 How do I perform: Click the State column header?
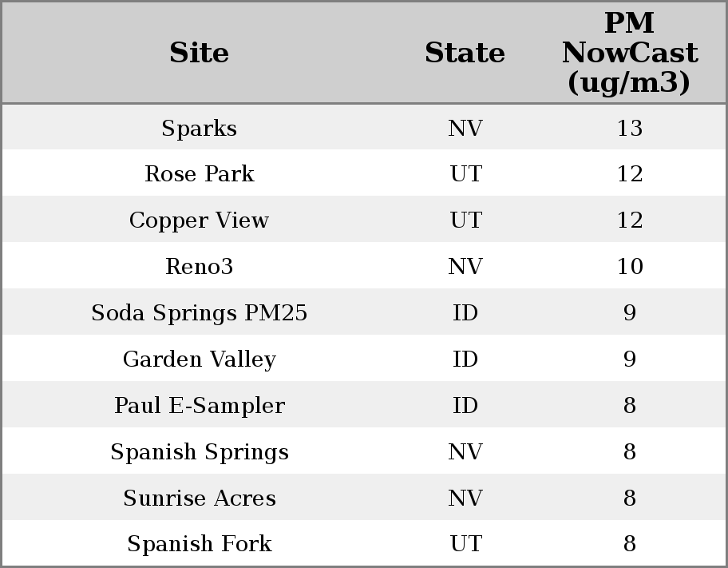click(x=465, y=53)
